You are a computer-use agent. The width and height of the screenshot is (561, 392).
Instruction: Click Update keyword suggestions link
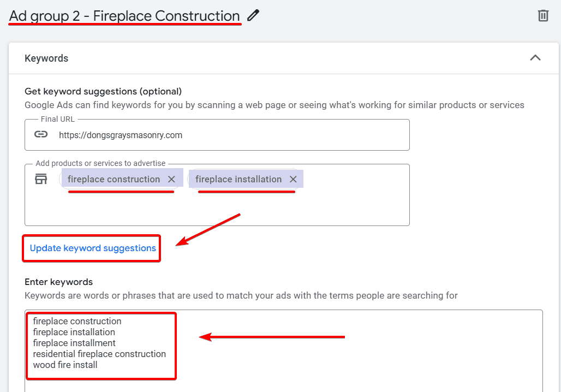click(x=93, y=248)
